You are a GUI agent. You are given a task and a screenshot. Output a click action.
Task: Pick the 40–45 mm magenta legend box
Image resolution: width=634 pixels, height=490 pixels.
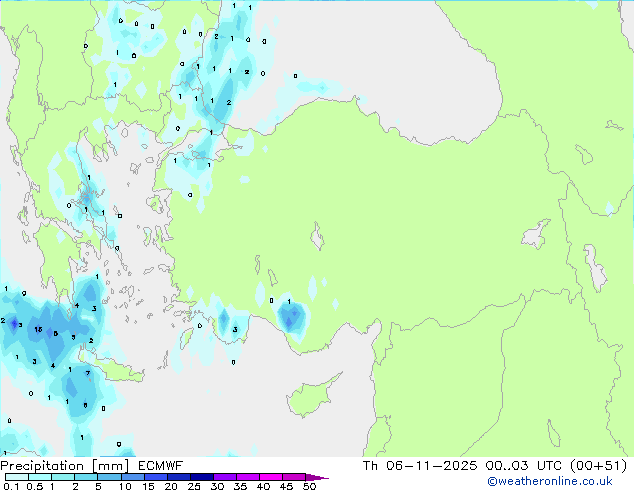[271, 477]
